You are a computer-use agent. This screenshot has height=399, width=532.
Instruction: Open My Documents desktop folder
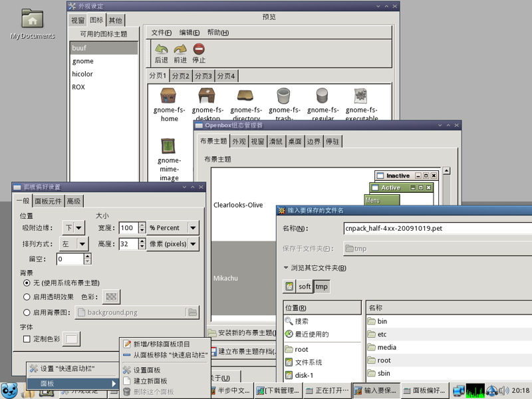click(33, 20)
